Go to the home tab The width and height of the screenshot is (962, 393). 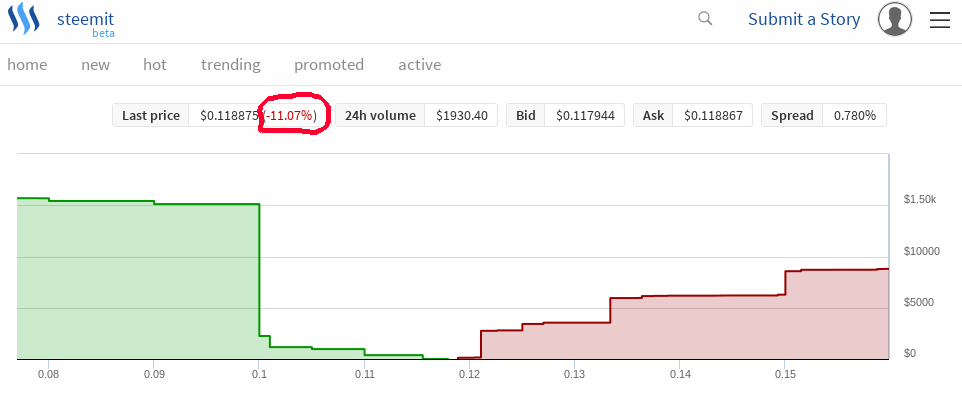click(x=27, y=64)
